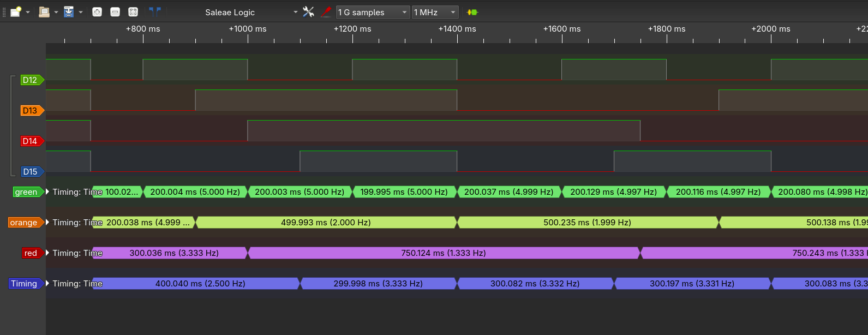Select the D12 channel label

click(x=31, y=80)
